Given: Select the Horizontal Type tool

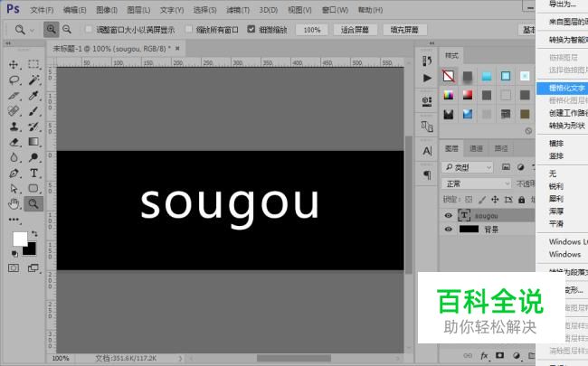Looking at the screenshot, I should pyautogui.click(x=33, y=174).
